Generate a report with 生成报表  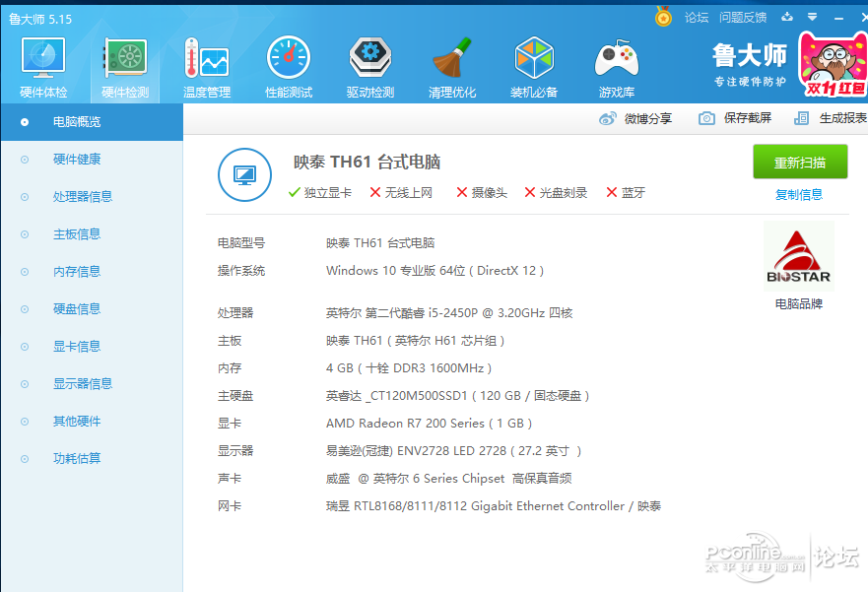(x=831, y=118)
